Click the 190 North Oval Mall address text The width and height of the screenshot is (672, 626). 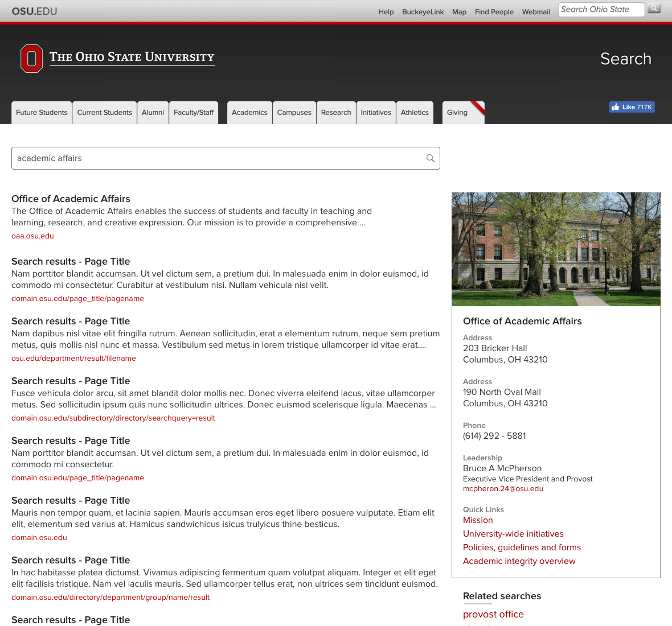pos(502,392)
